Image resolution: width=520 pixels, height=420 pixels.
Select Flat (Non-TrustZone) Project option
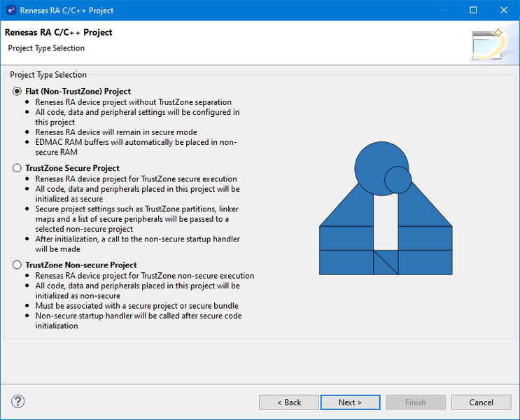[17, 92]
